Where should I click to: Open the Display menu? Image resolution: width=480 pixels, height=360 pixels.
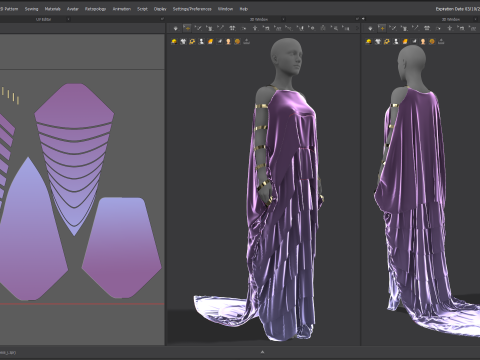160,9
